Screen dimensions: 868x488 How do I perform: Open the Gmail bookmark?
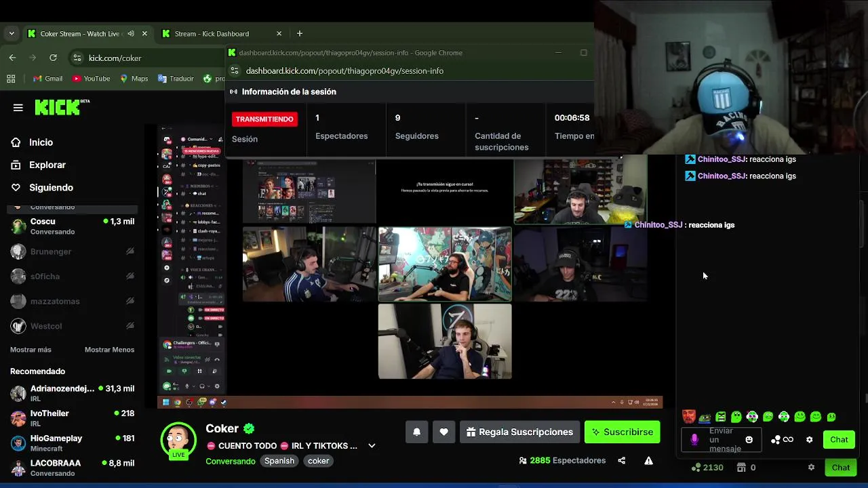(47, 79)
